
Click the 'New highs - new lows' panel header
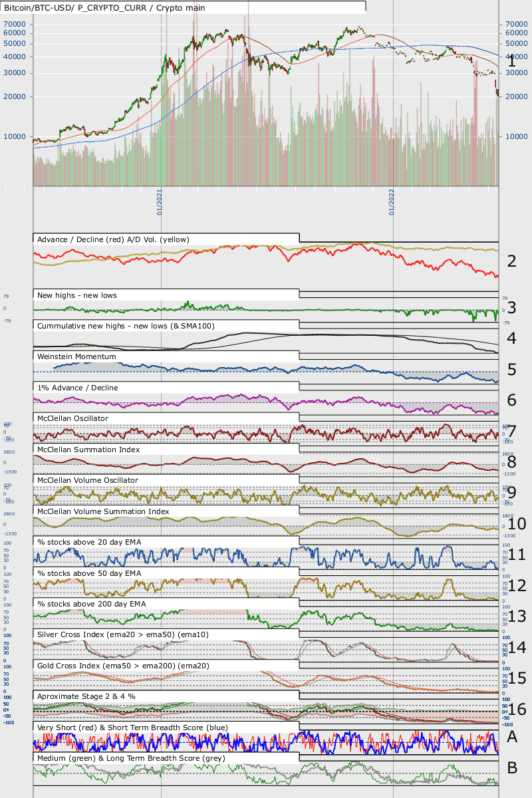78,295
